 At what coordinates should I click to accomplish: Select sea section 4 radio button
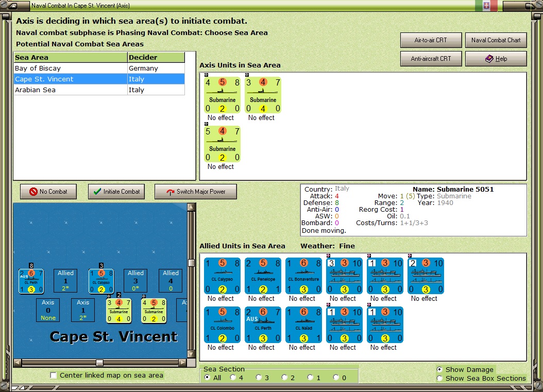point(233,378)
